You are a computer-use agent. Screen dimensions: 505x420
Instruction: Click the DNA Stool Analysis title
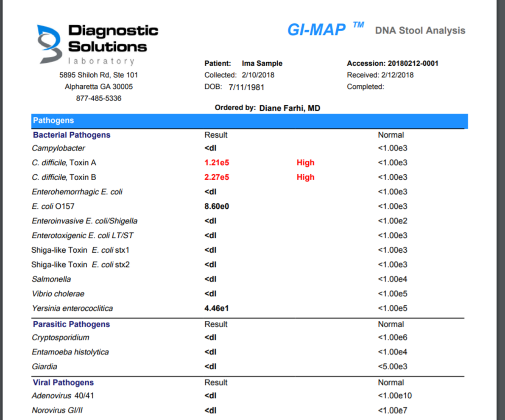[420, 31]
